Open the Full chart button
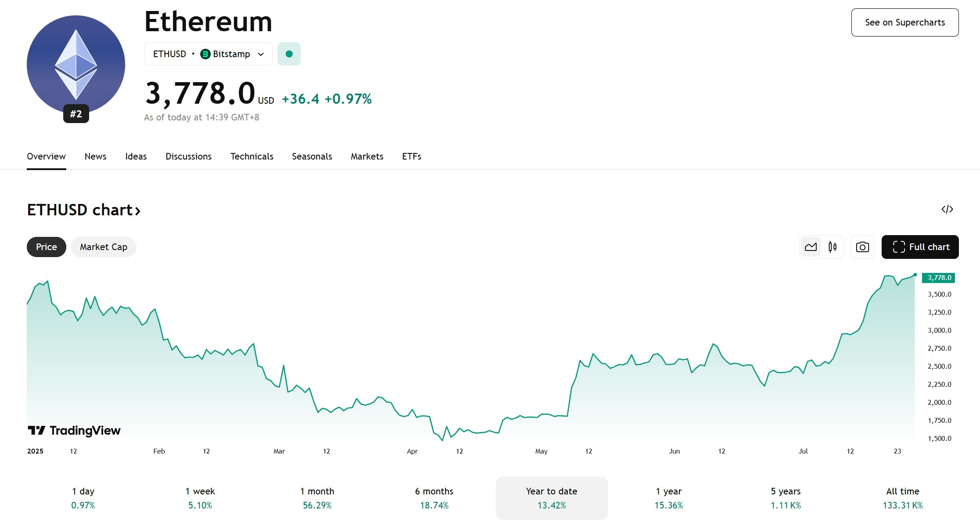 (920, 247)
